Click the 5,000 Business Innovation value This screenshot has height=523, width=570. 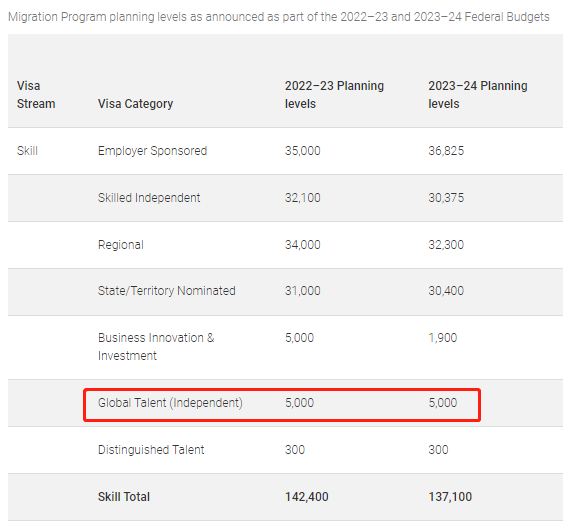[x=299, y=338]
